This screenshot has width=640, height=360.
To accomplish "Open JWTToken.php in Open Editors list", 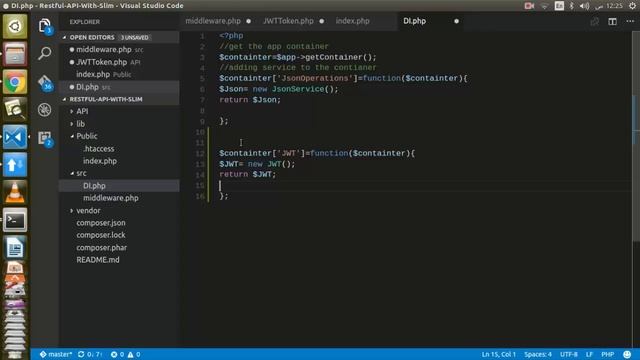I will 119,62.
